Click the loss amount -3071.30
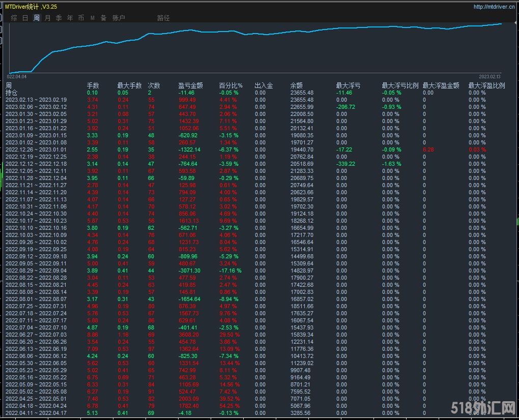Viewport: 519px width, 420px height. click(189, 271)
